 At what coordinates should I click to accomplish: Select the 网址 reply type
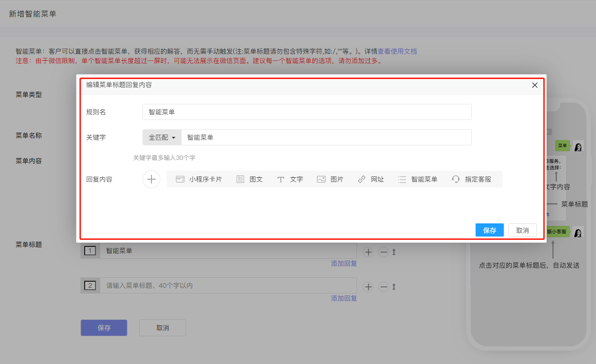coord(371,179)
